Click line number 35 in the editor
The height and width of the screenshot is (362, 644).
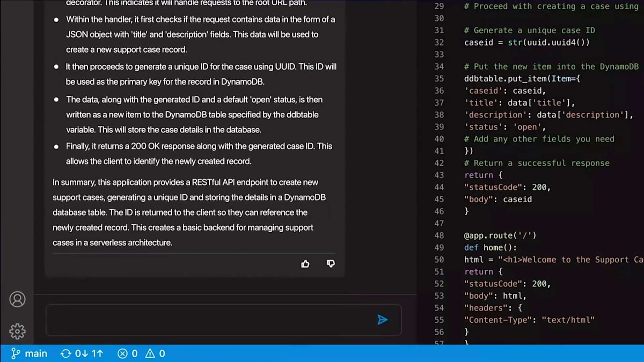click(x=439, y=78)
